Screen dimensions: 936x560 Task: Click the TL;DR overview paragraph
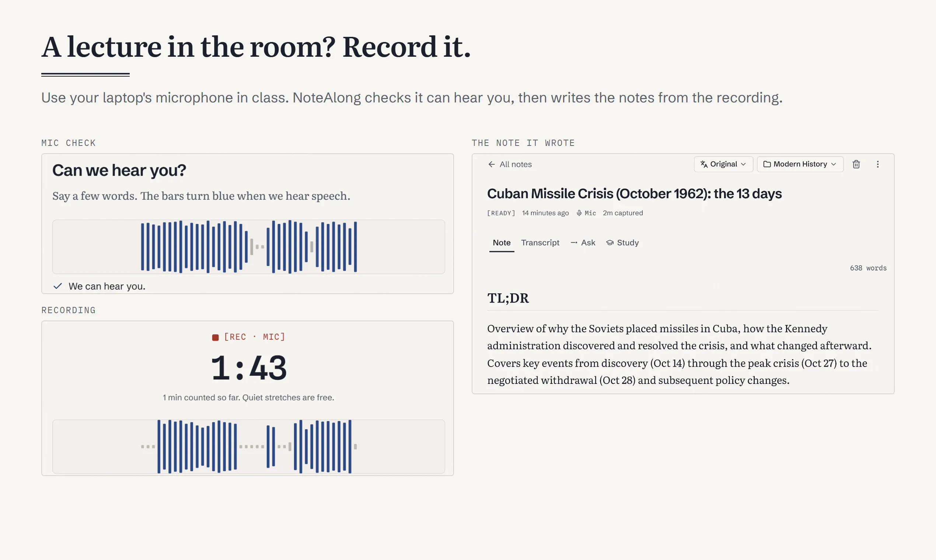pos(680,354)
